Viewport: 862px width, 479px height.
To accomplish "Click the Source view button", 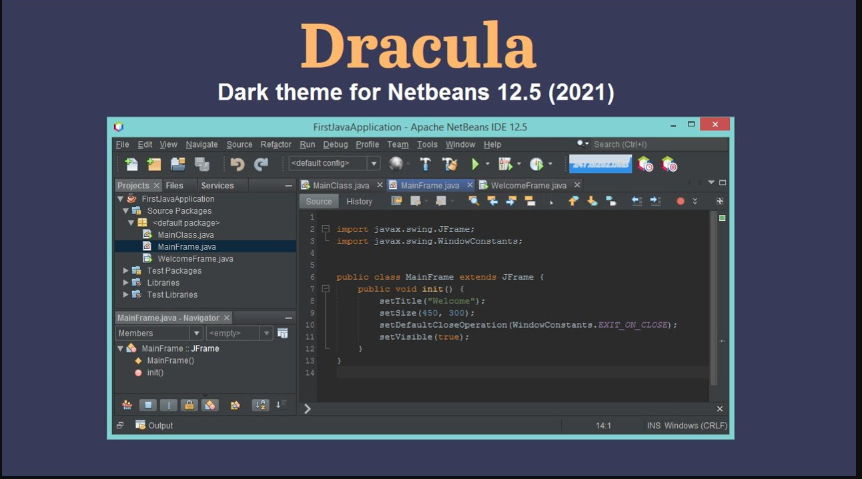I will click(x=319, y=202).
